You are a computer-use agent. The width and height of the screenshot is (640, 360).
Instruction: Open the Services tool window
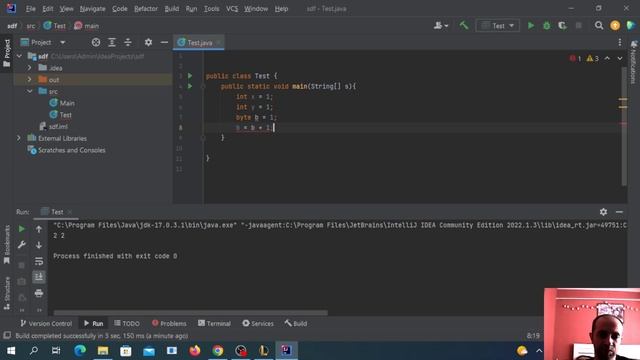click(258, 323)
